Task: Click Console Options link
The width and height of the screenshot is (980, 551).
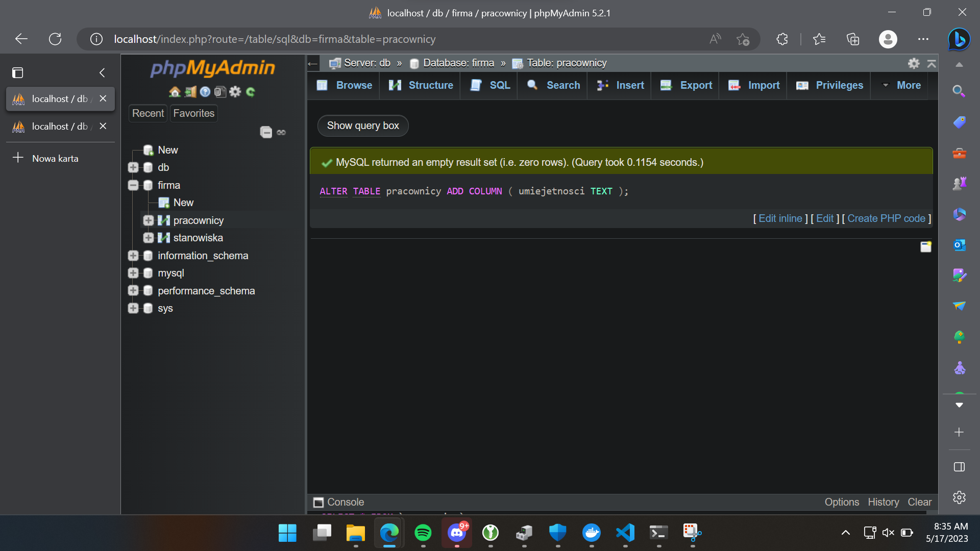Action: click(842, 503)
